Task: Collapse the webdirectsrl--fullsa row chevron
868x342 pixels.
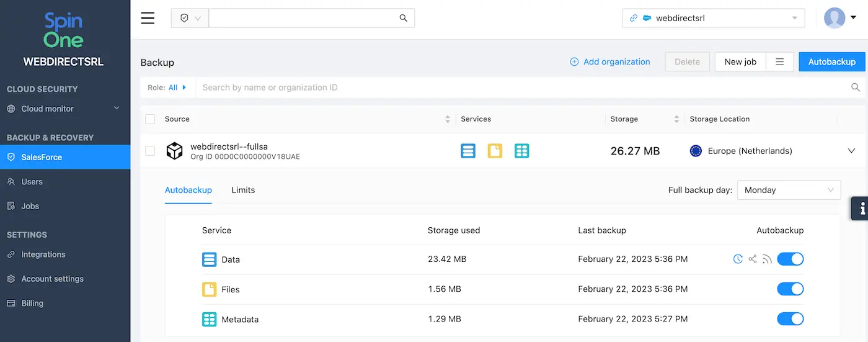Action: (851, 151)
